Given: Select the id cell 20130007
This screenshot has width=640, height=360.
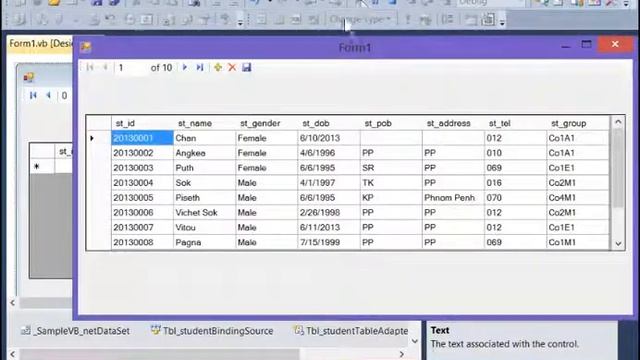Looking at the screenshot, I should [142, 227].
